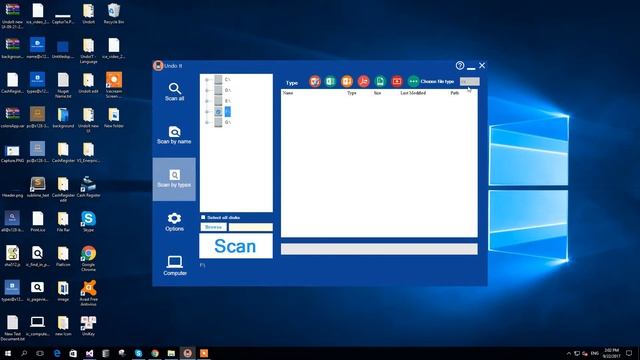Open the help question mark icon
This screenshot has width=640, height=360.
pyautogui.click(x=460, y=65)
